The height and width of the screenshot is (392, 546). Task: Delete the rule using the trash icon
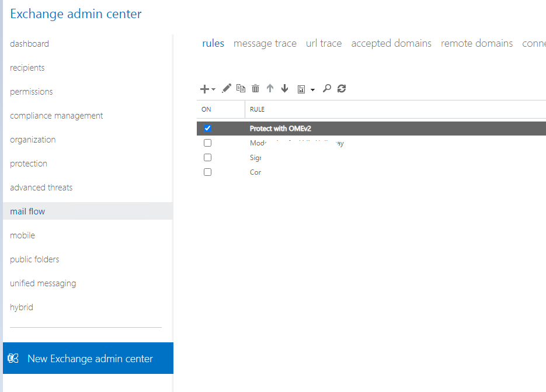256,88
